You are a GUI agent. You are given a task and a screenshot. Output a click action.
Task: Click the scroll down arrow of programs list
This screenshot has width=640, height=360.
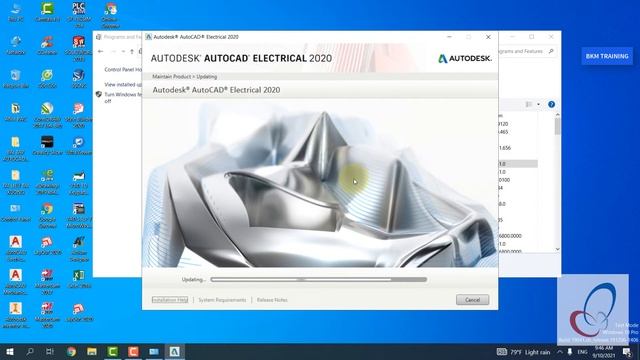(x=558, y=249)
